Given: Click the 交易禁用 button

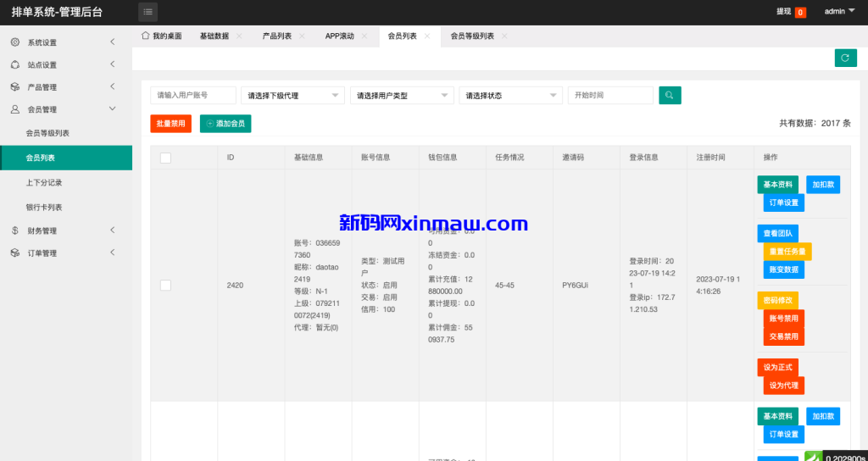Looking at the screenshot, I should [x=784, y=336].
